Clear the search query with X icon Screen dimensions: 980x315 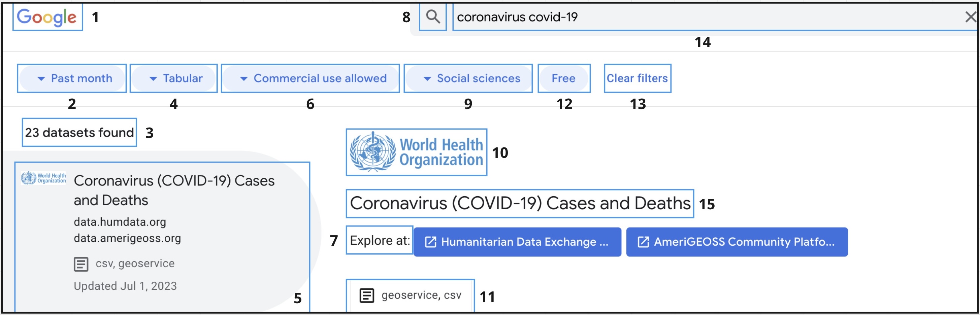coord(971,17)
